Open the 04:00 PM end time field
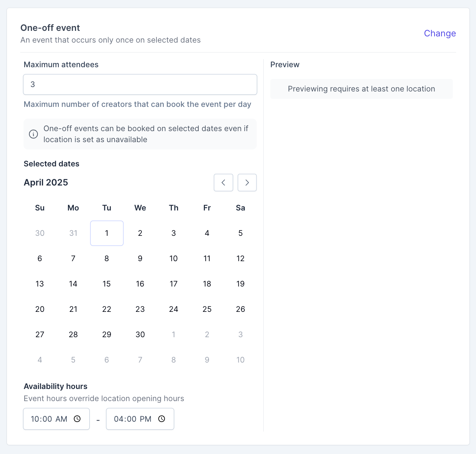Viewport: 476px width, 454px height. click(133, 419)
